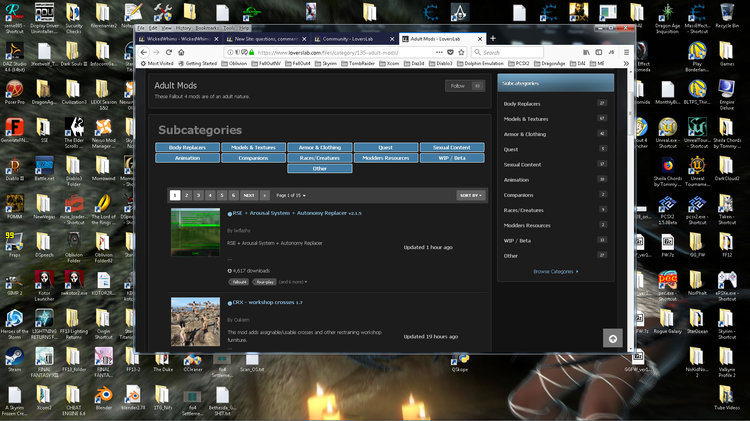This screenshot has height=421, width=750.
Task: Select the WIP / Beta subcategory button
Action: click(x=452, y=158)
